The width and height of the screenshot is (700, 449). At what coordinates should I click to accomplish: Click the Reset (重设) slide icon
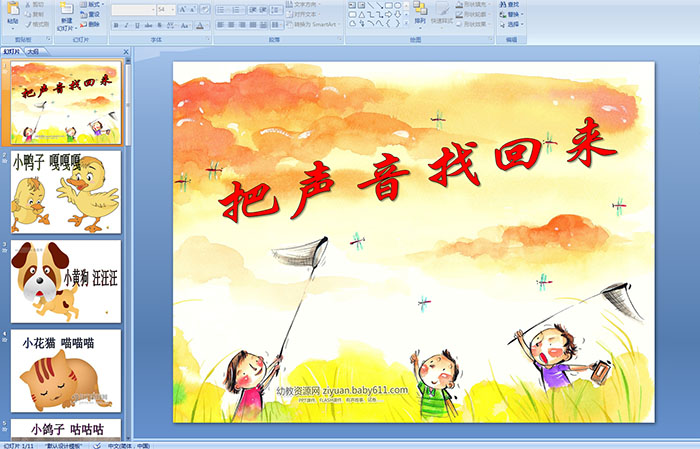[x=83, y=14]
